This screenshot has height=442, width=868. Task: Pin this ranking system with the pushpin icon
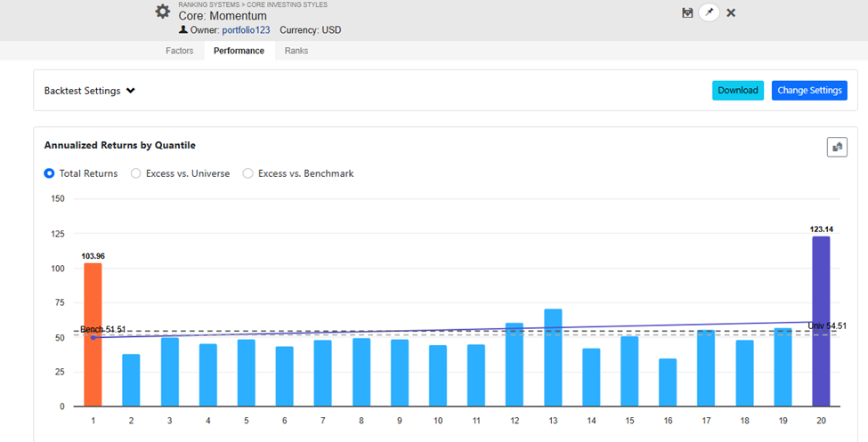(709, 12)
